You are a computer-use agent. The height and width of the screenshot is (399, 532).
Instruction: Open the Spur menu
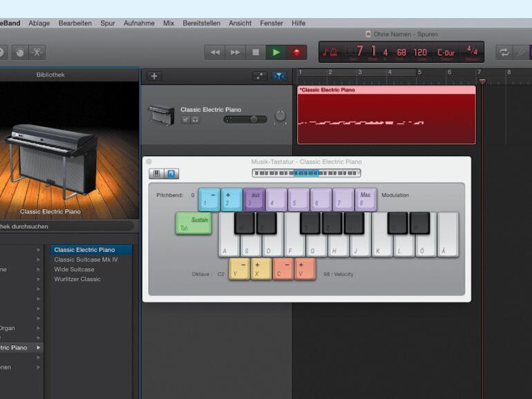[x=108, y=23]
